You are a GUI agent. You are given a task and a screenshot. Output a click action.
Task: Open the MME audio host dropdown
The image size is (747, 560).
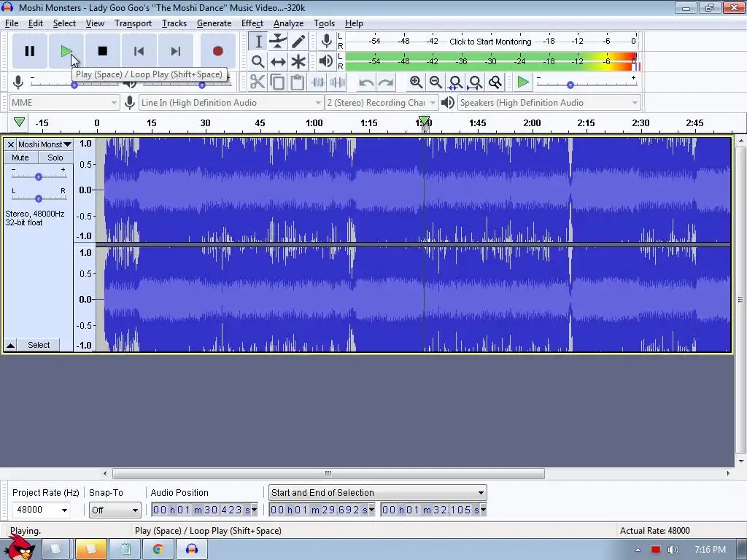pos(64,102)
